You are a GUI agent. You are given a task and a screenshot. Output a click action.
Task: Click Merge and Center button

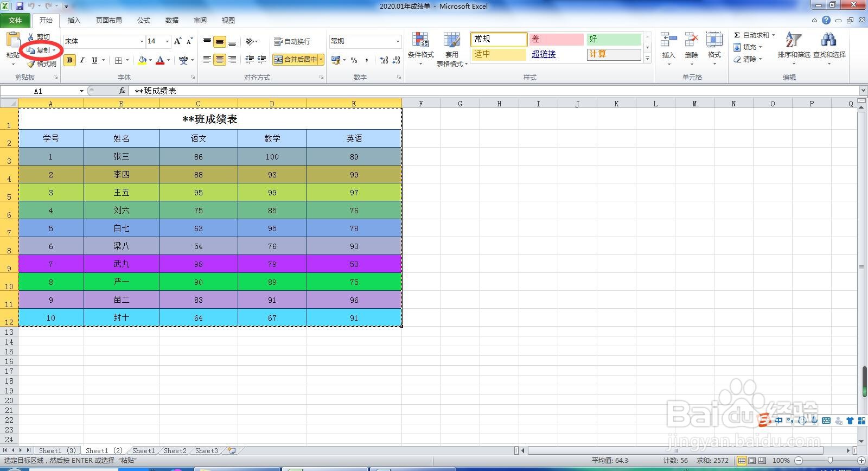click(295, 60)
